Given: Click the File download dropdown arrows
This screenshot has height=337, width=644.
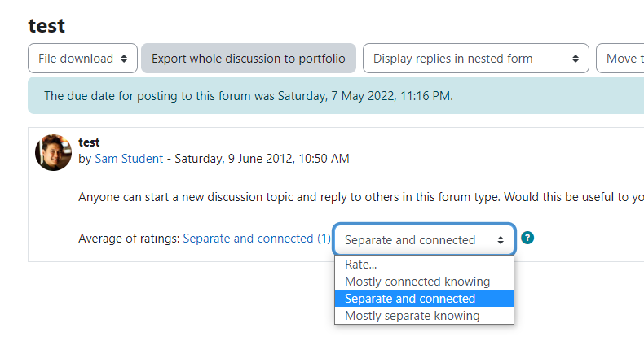Looking at the screenshot, I should click(124, 59).
